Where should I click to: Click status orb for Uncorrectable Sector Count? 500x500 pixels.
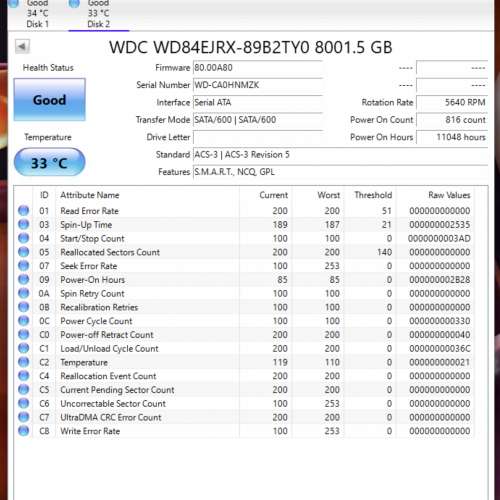tap(23, 403)
